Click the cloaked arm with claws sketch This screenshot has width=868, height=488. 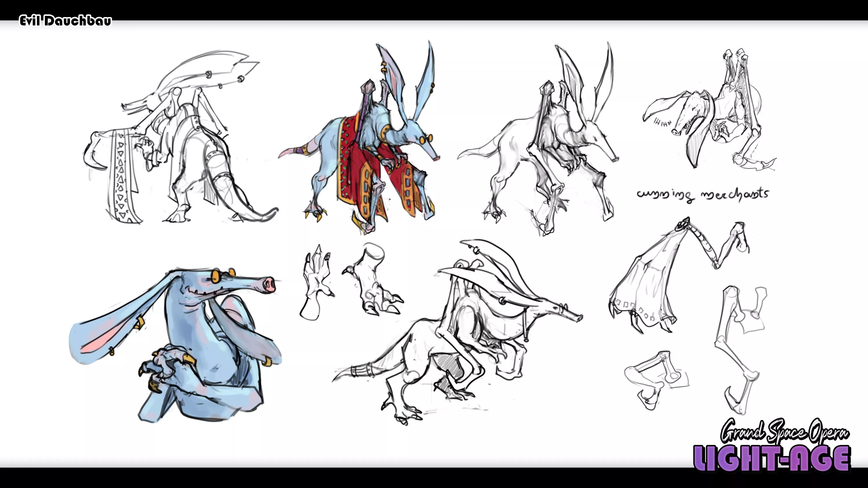pos(647,286)
